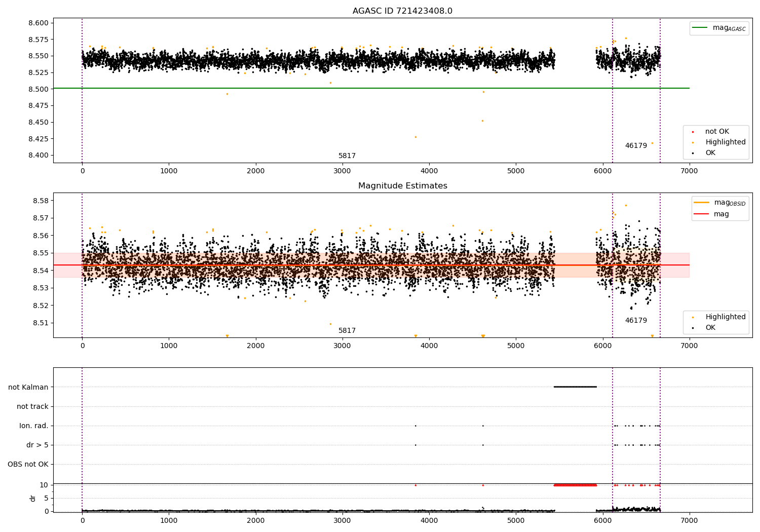Screen dimensions: 760x532
Task: Click the 5817 label in Magnitude Estimates plot
Action: point(347,331)
